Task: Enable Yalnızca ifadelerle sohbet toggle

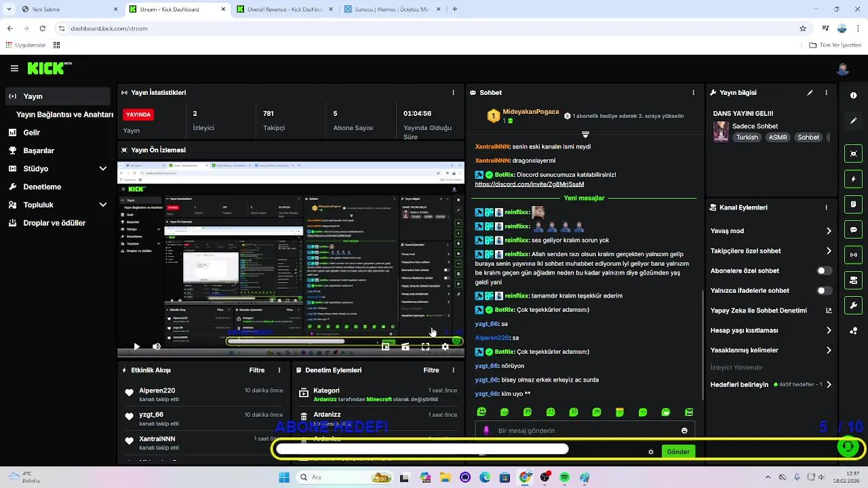Action: [824, 290]
